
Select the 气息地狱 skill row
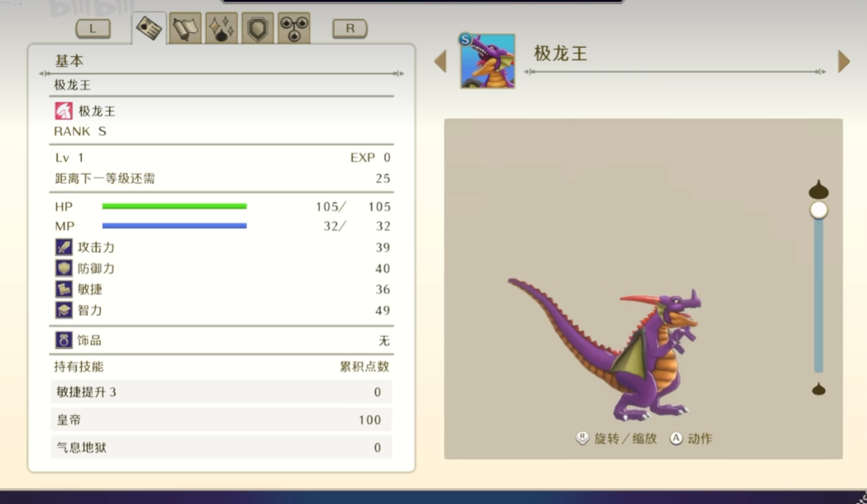(x=221, y=447)
